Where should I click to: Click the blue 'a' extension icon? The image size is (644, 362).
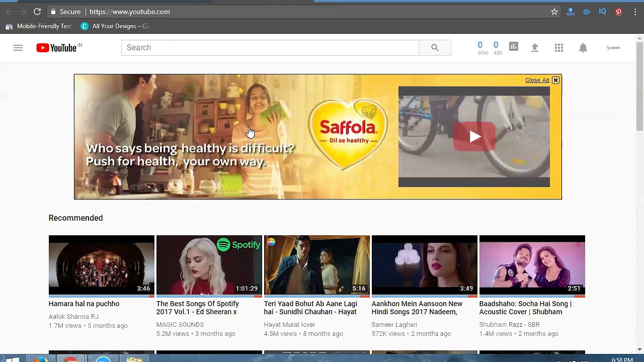pyautogui.click(x=570, y=12)
